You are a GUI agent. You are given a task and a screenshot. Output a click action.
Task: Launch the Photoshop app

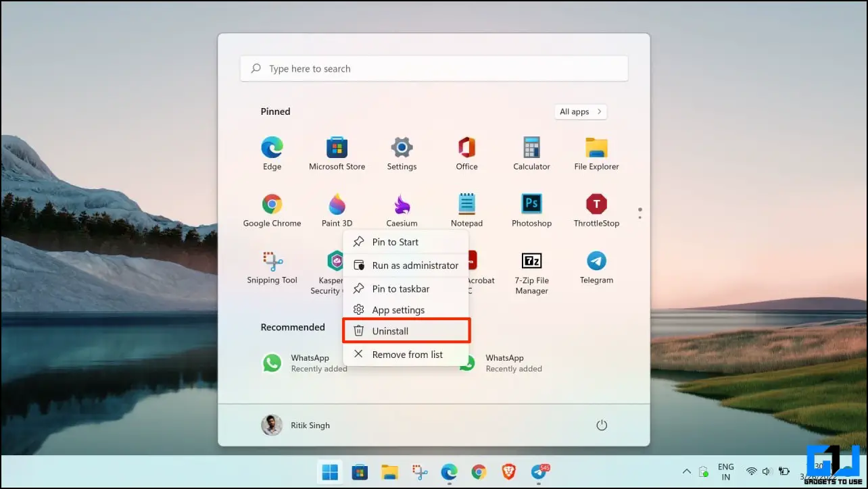click(531, 211)
